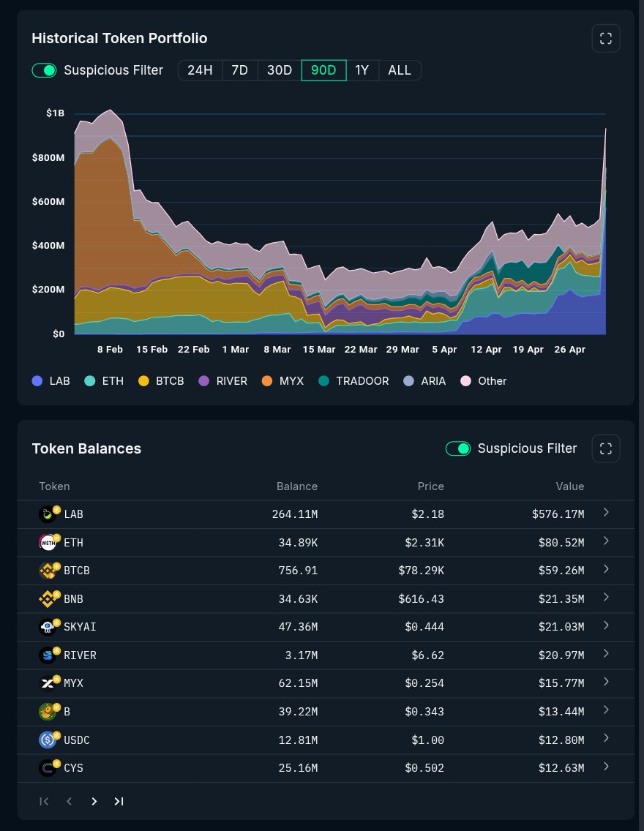Select the 30D time range
Screen dimensions: 644x831
pyautogui.click(x=280, y=70)
